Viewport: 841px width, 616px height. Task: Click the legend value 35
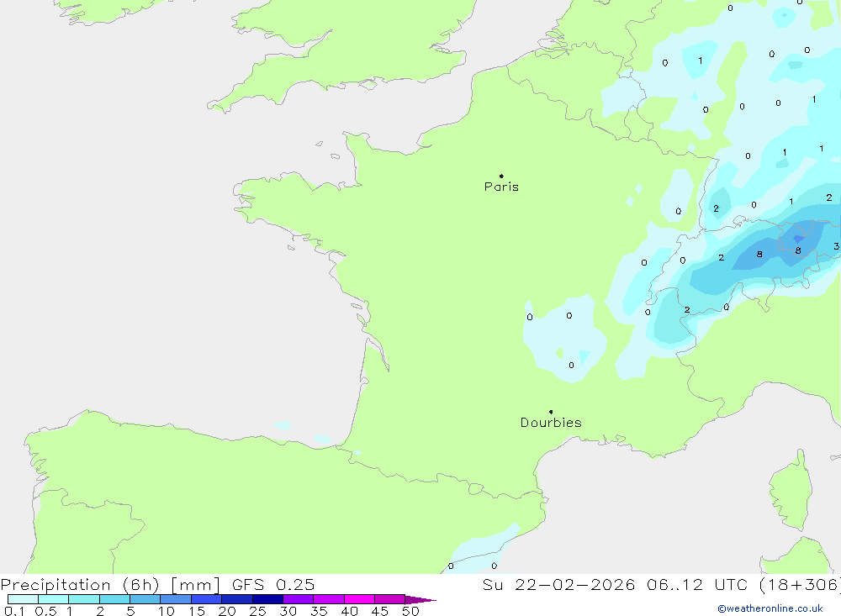point(319,611)
